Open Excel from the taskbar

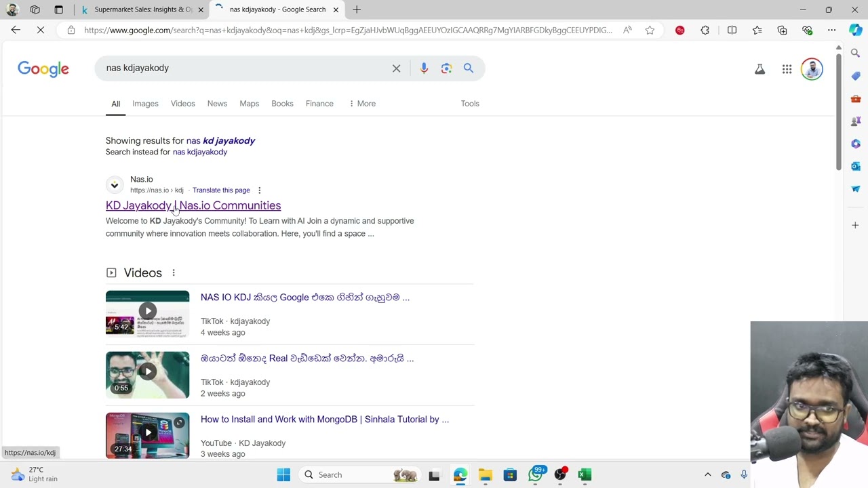tap(585, 474)
